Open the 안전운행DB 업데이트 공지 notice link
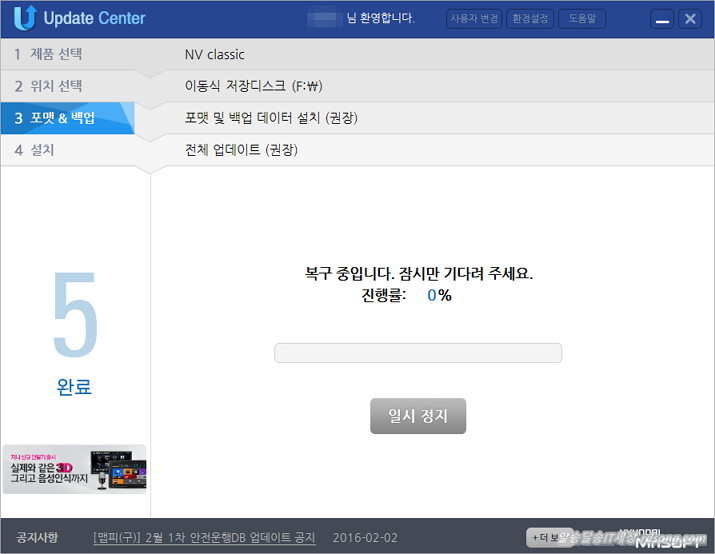The height and width of the screenshot is (554, 715). (204, 538)
